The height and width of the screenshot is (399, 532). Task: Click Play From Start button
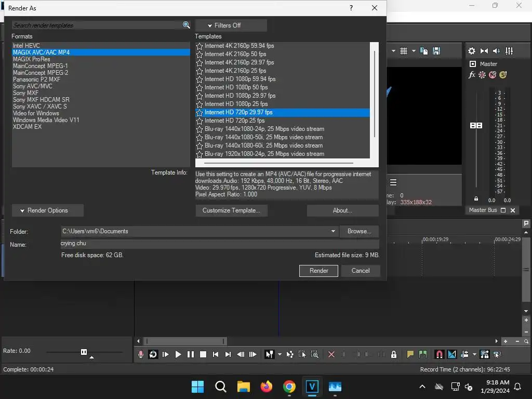pos(166,354)
